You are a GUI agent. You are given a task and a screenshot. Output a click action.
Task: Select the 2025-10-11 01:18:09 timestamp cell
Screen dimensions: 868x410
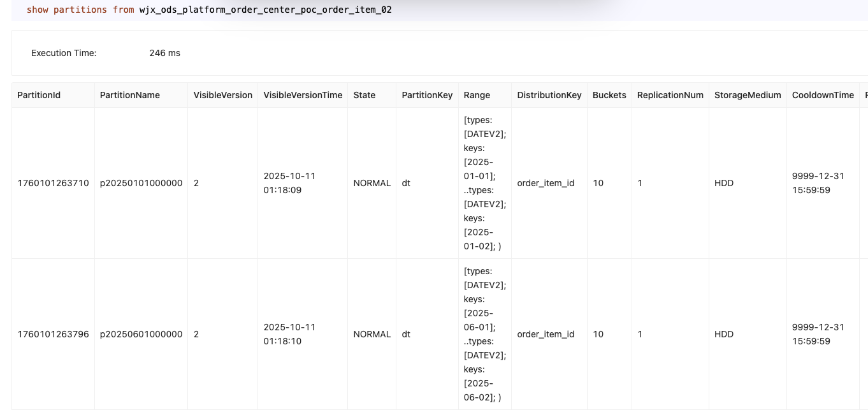click(x=289, y=183)
